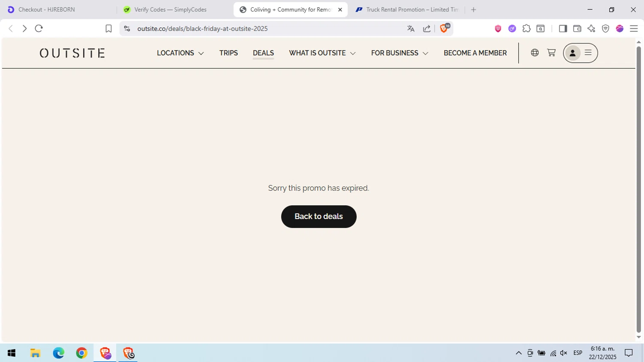Click the profile avatar in browser toolbar
The height and width of the screenshot is (362, 644).
pos(620,28)
